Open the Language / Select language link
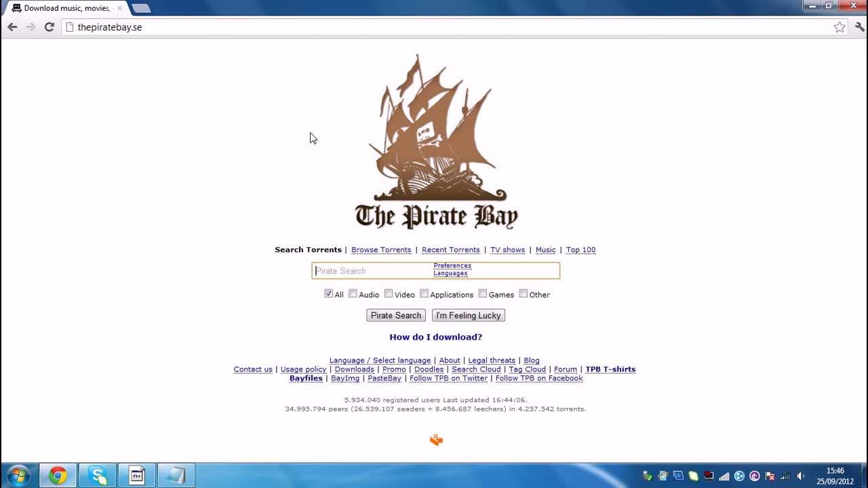 click(380, 361)
